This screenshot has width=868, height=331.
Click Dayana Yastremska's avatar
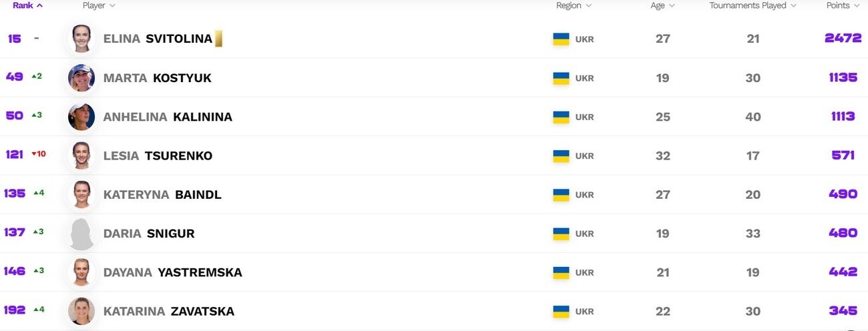(x=81, y=272)
